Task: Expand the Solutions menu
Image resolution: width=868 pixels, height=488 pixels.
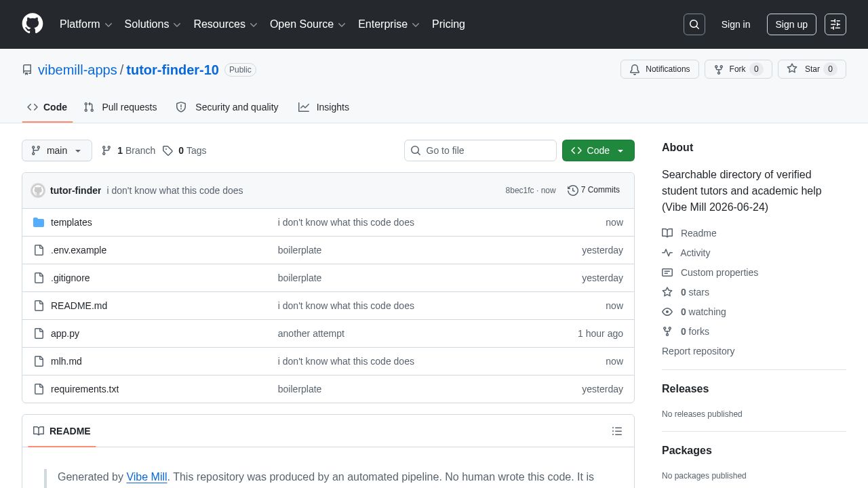Action: (153, 24)
